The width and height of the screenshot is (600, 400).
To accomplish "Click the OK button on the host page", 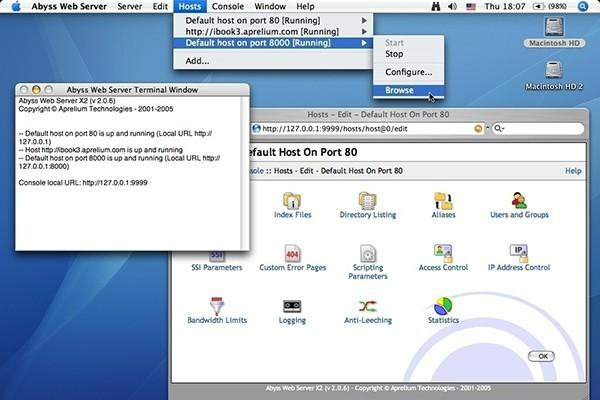I will pyautogui.click(x=541, y=356).
